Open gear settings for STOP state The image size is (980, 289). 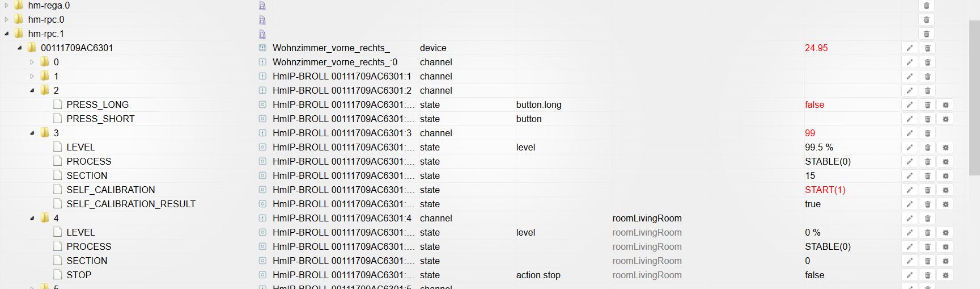945,275
